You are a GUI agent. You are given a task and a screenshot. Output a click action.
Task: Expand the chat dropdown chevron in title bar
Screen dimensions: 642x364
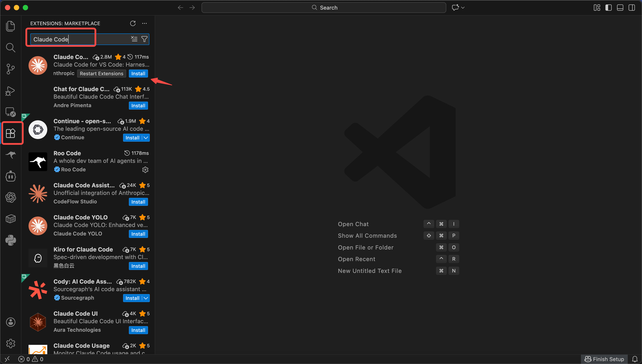click(463, 8)
